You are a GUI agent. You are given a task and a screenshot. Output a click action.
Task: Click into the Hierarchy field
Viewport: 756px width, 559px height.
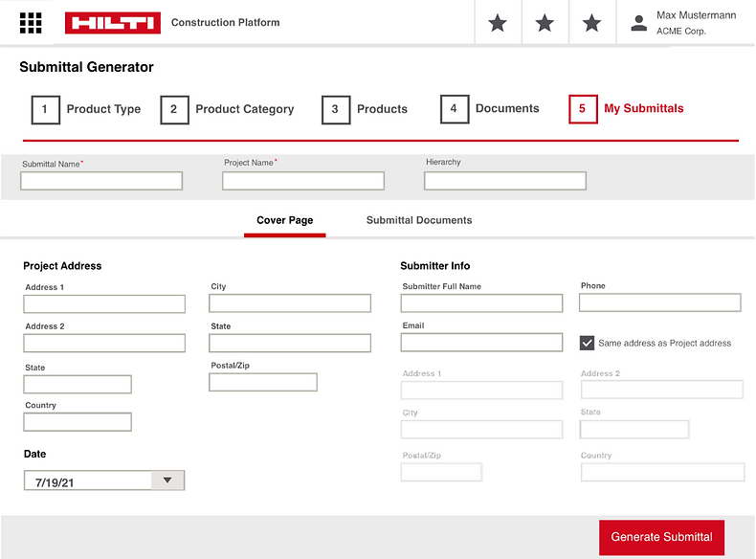[x=505, y=181]
